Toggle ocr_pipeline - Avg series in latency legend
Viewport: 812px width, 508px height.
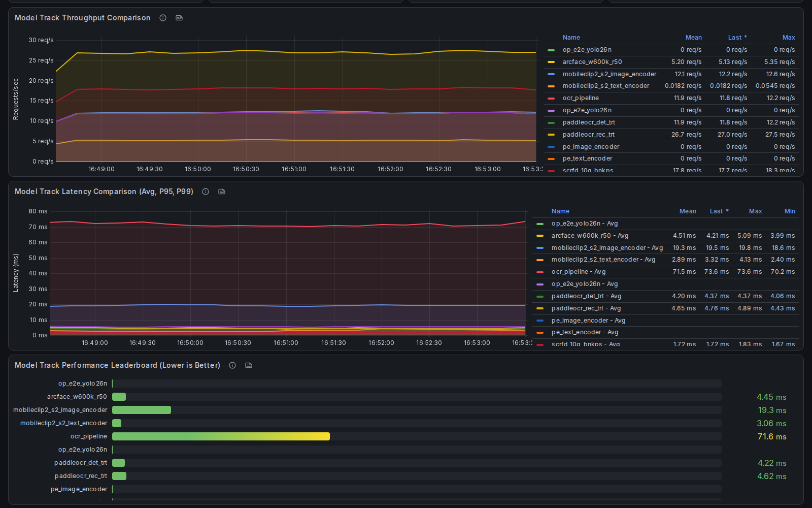[x=579, y=272]
